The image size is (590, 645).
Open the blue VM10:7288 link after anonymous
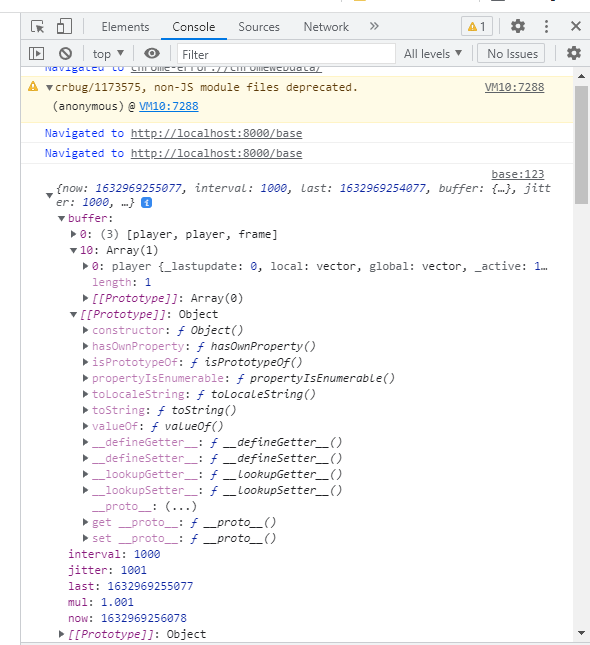[169, 106]
